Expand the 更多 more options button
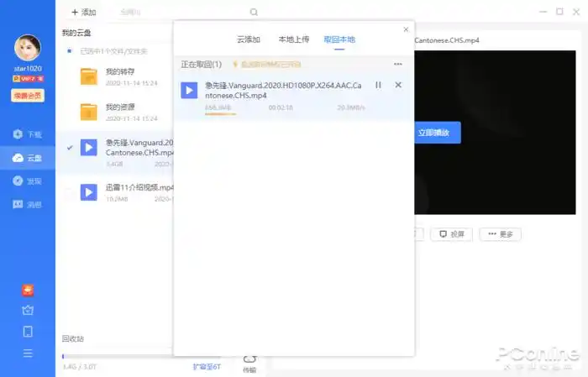The image size is (588, 377). 501,234
